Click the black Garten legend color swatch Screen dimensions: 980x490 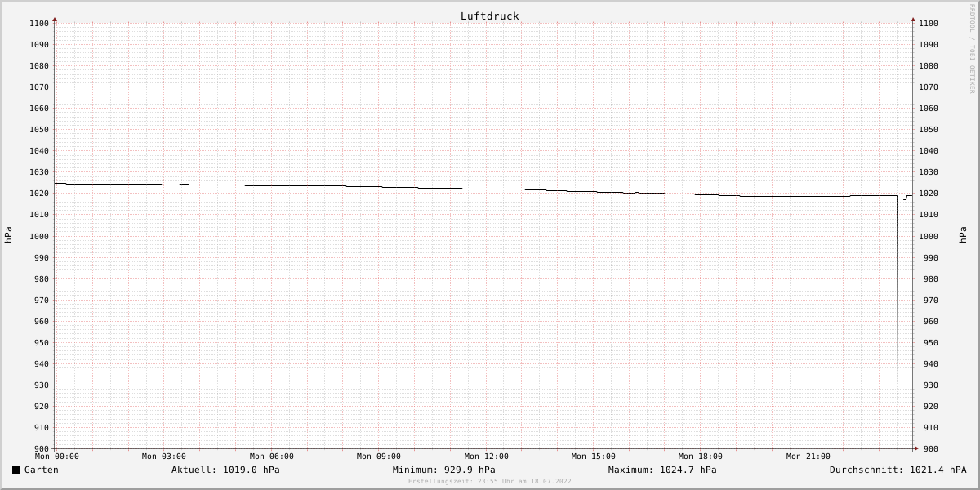coord(16,470)
